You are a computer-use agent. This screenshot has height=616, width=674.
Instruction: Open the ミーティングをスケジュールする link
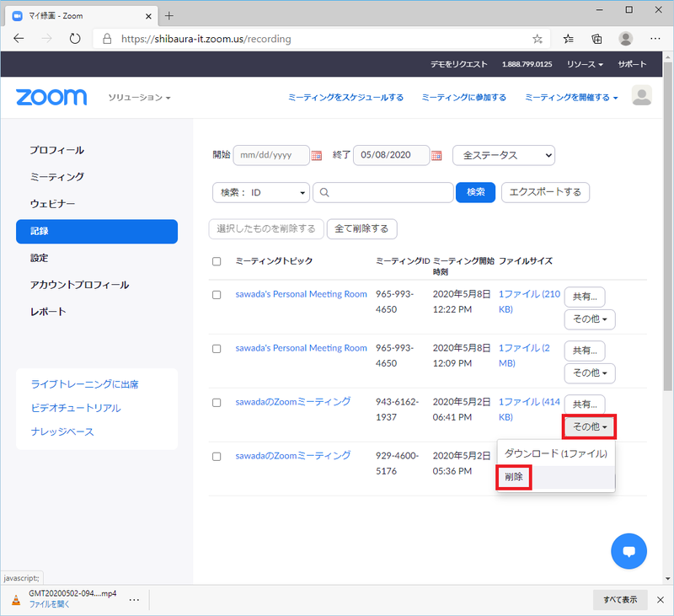click(x=345, y=98)
